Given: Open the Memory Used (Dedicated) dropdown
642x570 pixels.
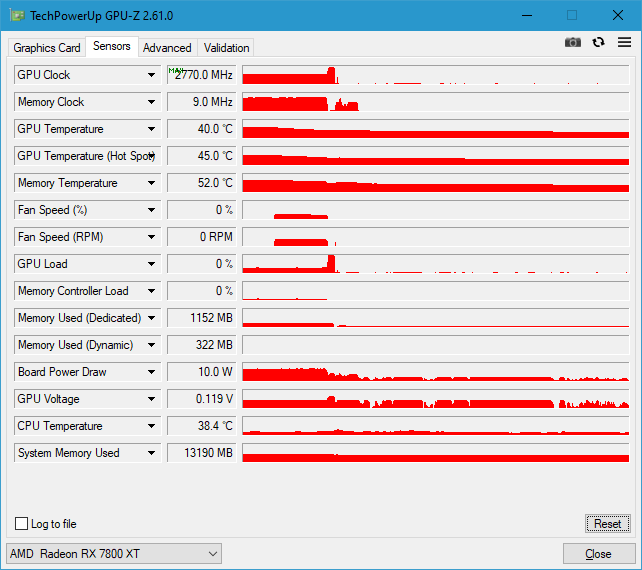Looking at the screenshot, I should click(151, 318).
